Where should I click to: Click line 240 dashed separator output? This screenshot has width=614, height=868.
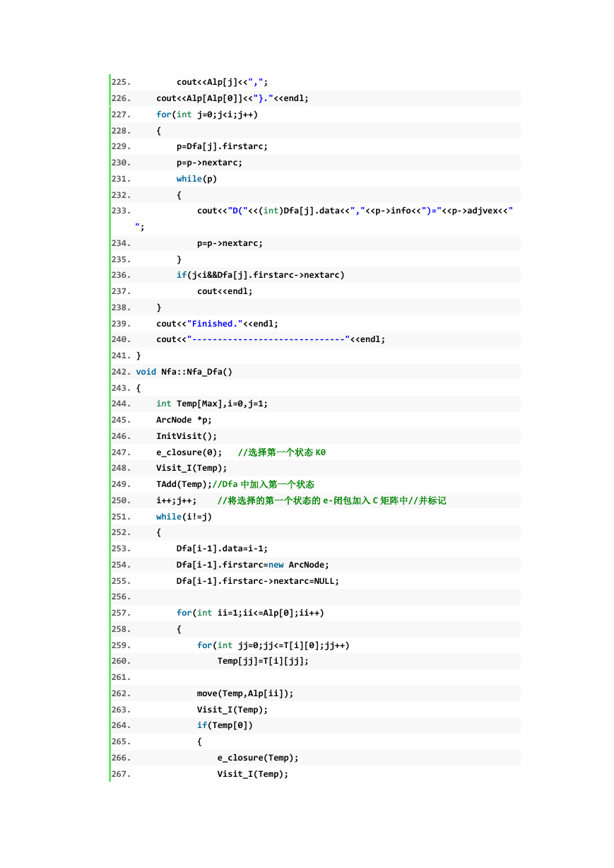pyautogui.click(x=271, y=339)
